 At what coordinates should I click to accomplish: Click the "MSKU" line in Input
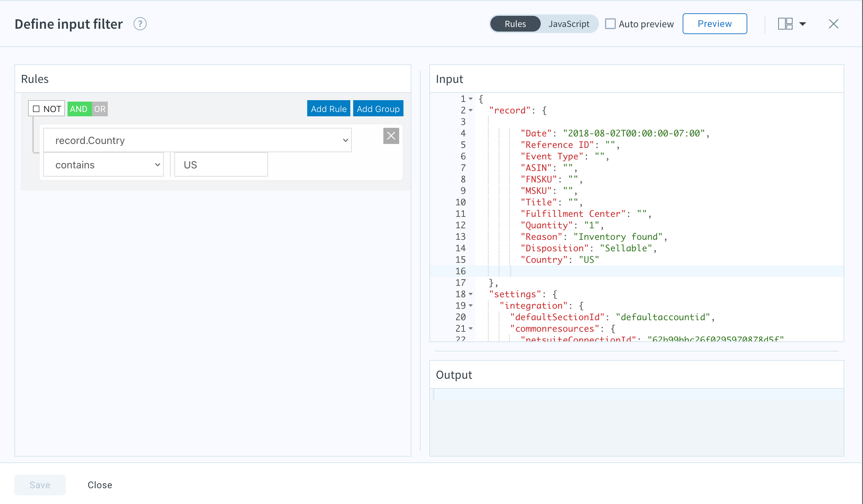(549, 191)
